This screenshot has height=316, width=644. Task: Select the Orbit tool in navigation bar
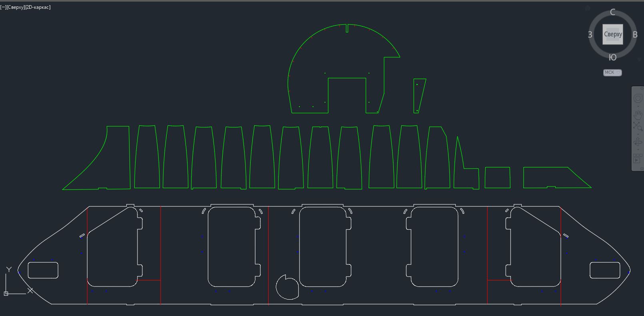point(638,142)
